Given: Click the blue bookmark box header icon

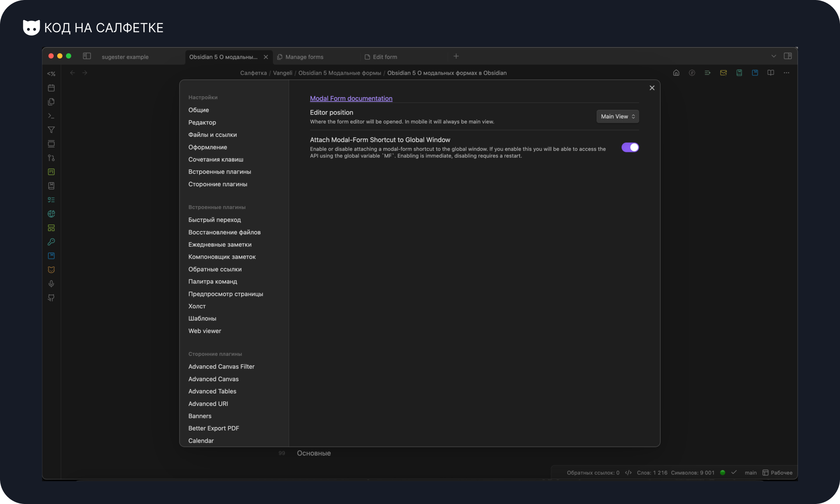Looking at the screenshot, I should tap(755, 73).
